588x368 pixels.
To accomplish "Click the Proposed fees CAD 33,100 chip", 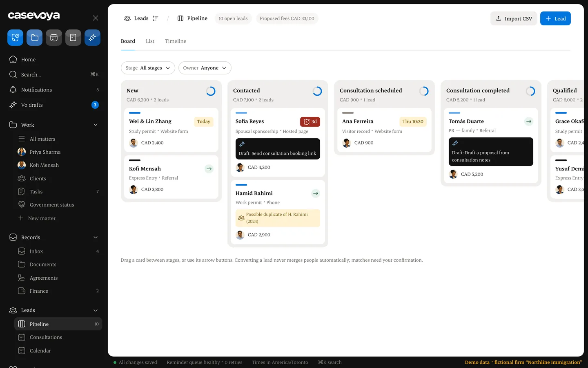I will [x=287, y=18].
